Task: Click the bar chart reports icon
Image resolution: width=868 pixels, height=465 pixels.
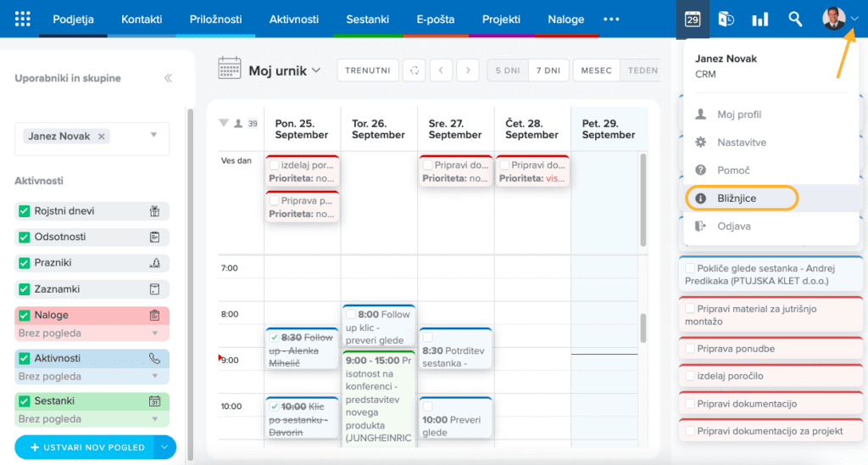Action: pos(759,19)
